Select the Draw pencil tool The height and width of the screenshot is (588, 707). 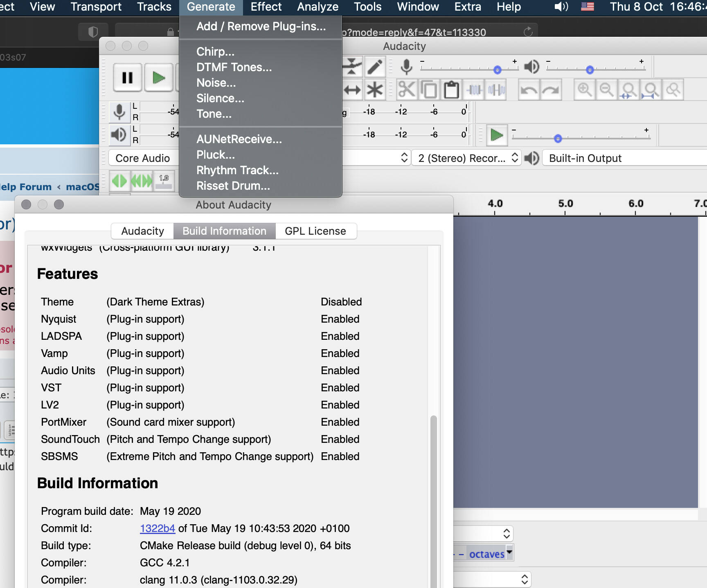point(375,67)
